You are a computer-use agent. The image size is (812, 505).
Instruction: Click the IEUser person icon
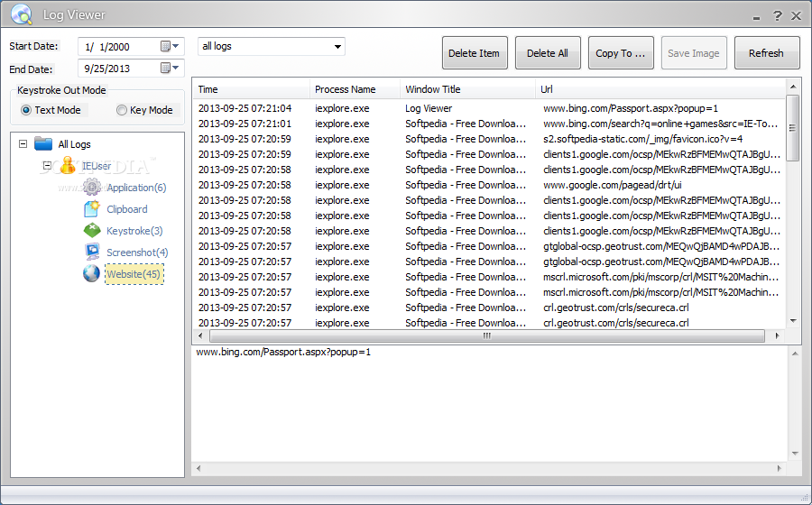68,165
